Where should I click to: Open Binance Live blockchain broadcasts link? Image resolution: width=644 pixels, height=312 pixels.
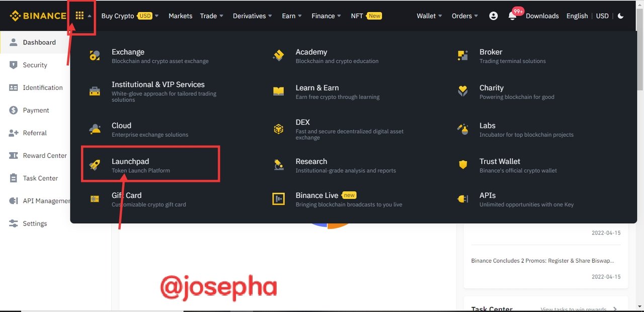[349, 199]
